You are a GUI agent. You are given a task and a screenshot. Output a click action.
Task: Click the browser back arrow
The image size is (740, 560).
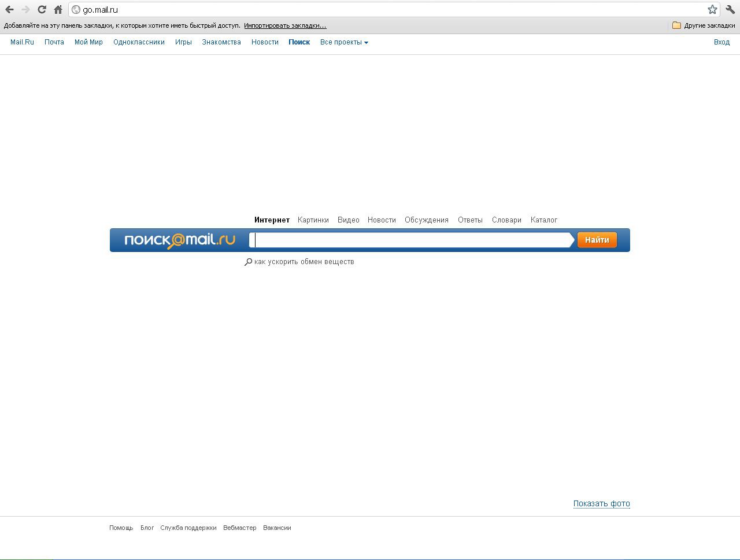[x=9, y=9]
